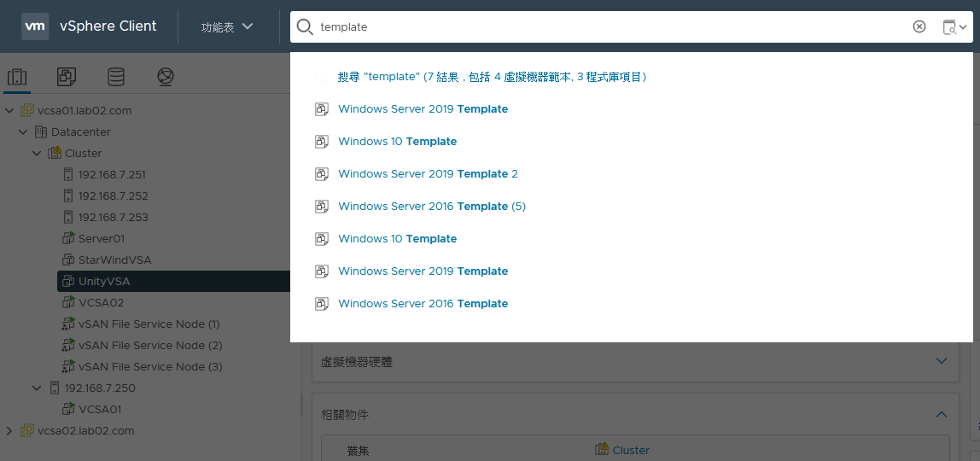The width and height of the screenshot is (980, 461).
Task: Open the Networking inventory view icon
Action: click(x=166, y=77)
